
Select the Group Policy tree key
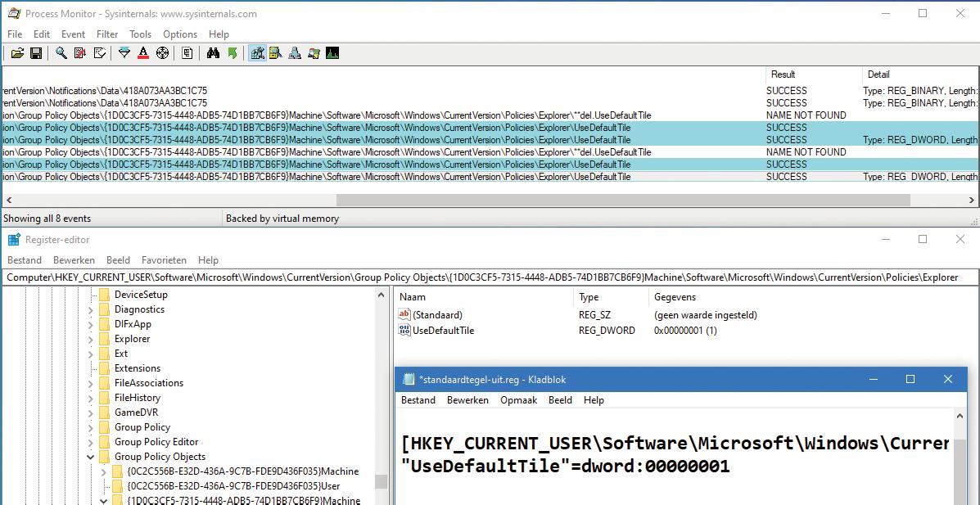click(142, 427)
